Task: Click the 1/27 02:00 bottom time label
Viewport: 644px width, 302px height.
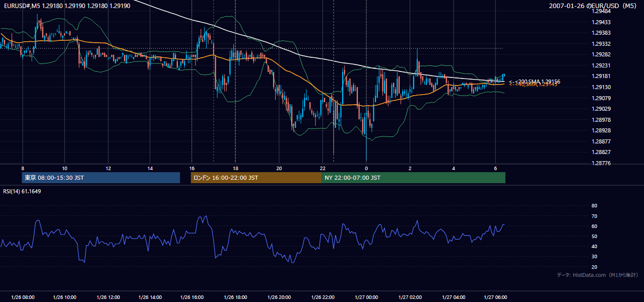Action: point(410,297)
